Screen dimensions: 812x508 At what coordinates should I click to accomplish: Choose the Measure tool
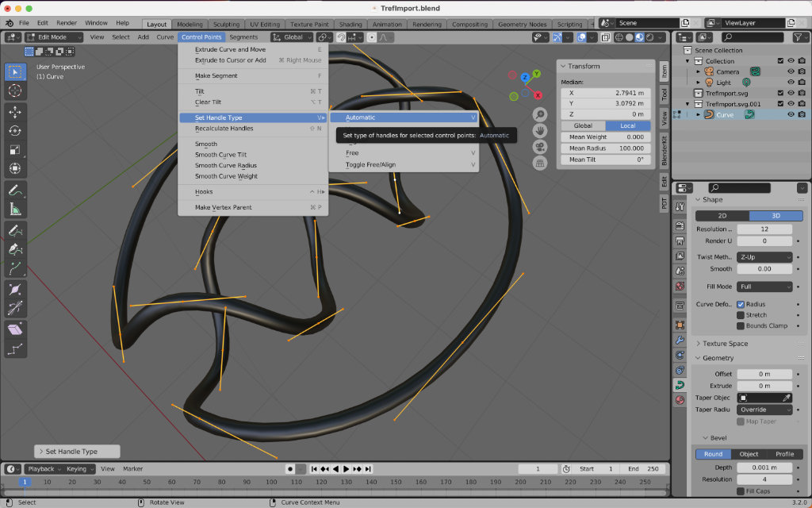pos(15,210)
